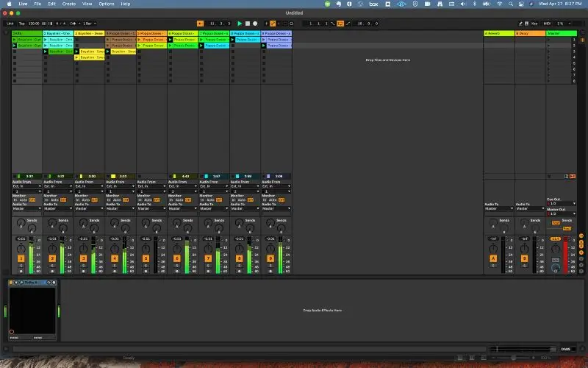Open track 1 Audio From dropdown
The width and height of the screenshot is (588, 368).
pyautogui.click(x=26, y=187)
